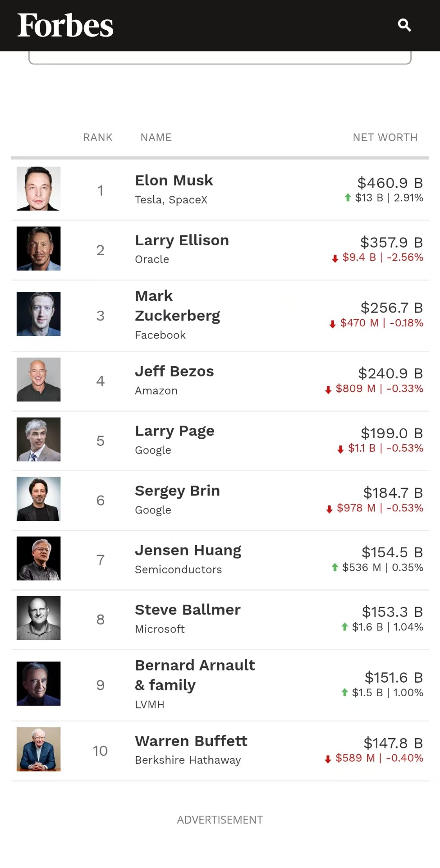Click Steve Ballmer's portrait thumbnail
The image size is (440, 868).
pos(38,618)
